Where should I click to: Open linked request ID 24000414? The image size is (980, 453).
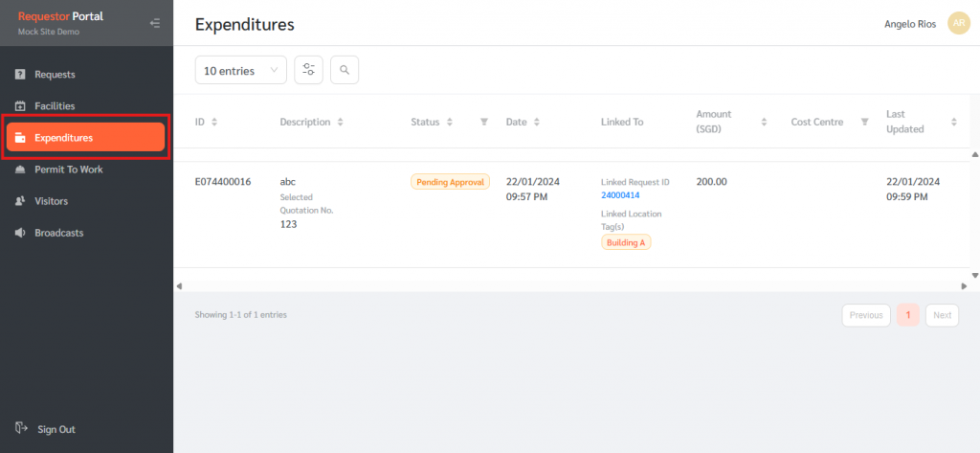pyautogui.click(x=620, y=195)
